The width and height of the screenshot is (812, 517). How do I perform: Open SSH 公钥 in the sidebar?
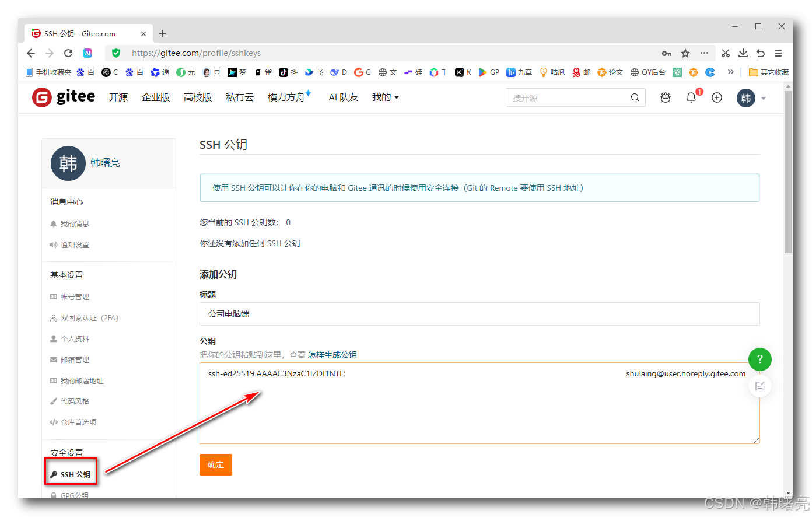(x=71, y=474)
